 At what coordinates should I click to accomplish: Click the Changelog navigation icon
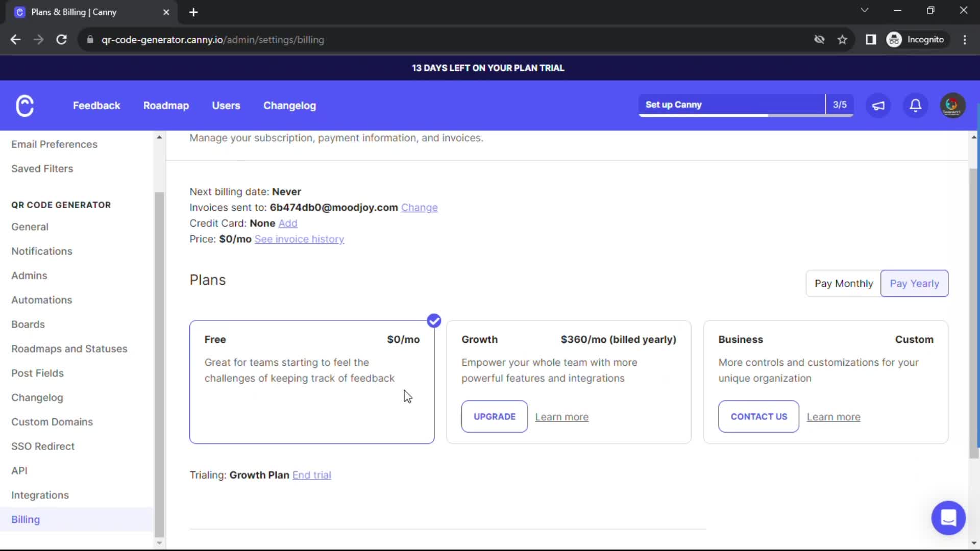[x=289, y=106]
